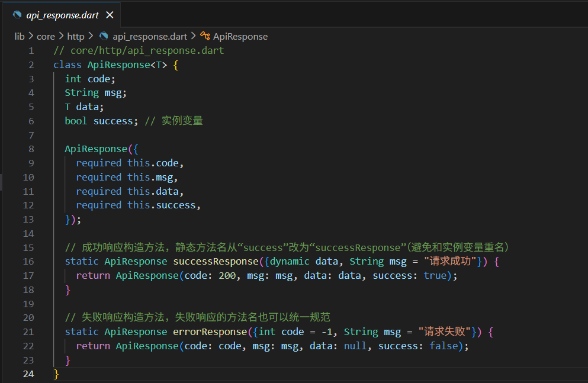Screen dimensions: 588x383
Task: Click the "});" closing on line 13
Action: (73, 219)
